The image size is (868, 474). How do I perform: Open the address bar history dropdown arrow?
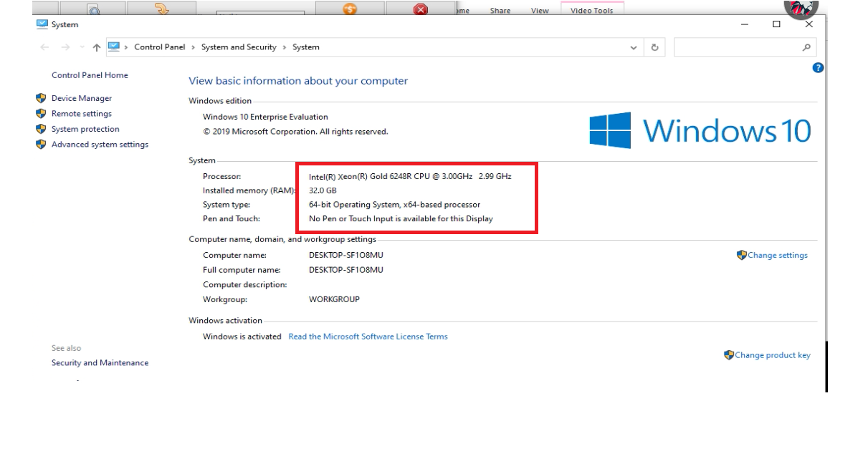pos(634,47)
